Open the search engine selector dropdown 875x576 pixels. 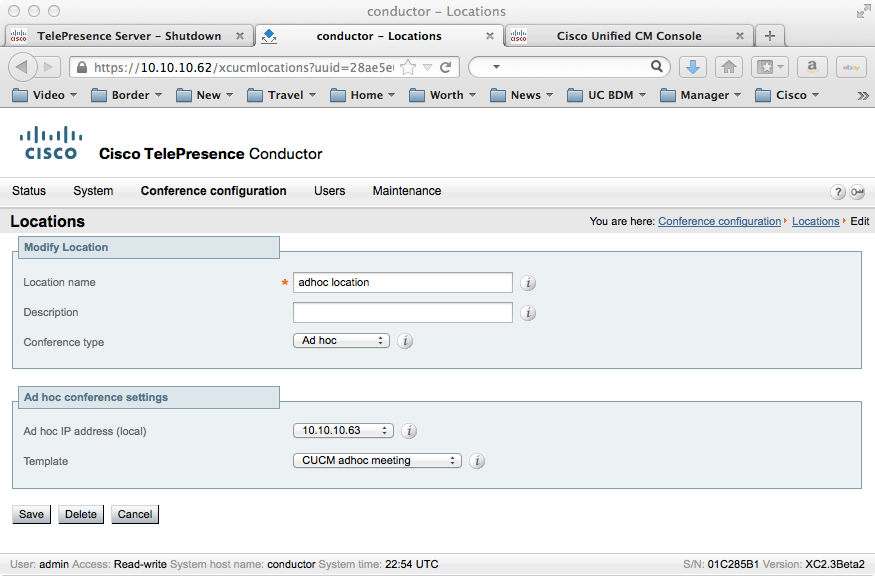(496, 67)
